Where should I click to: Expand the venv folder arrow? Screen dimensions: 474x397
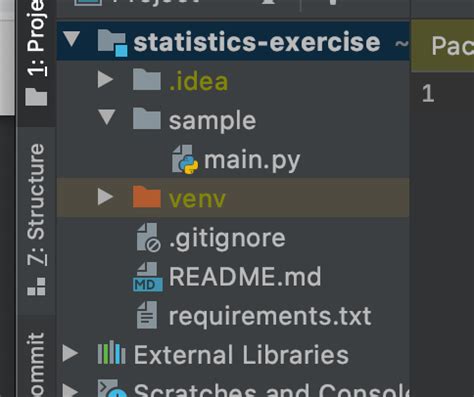105,197
